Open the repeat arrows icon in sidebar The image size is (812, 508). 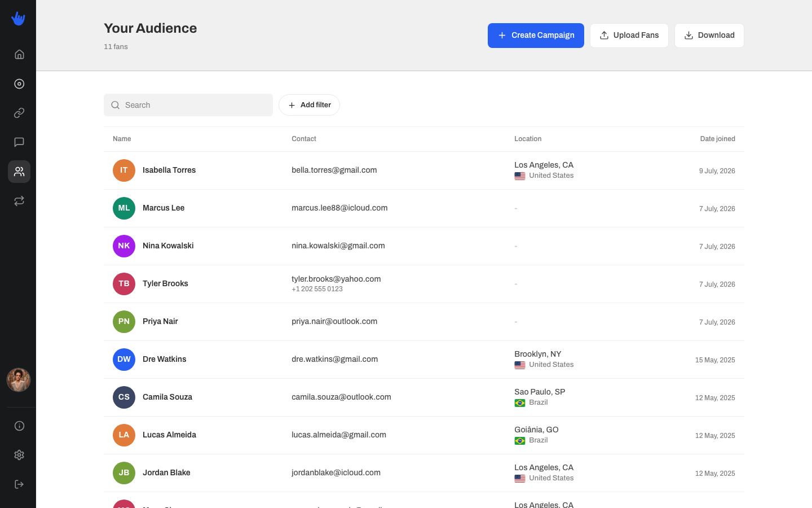(x=19, y=201)
